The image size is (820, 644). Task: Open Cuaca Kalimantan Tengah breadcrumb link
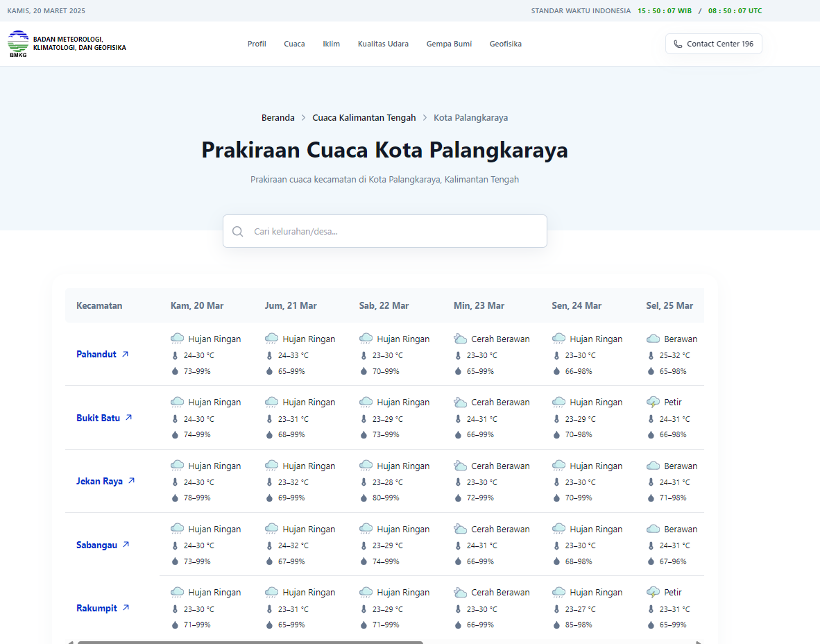pyautogui.click(x=364, y=118)
